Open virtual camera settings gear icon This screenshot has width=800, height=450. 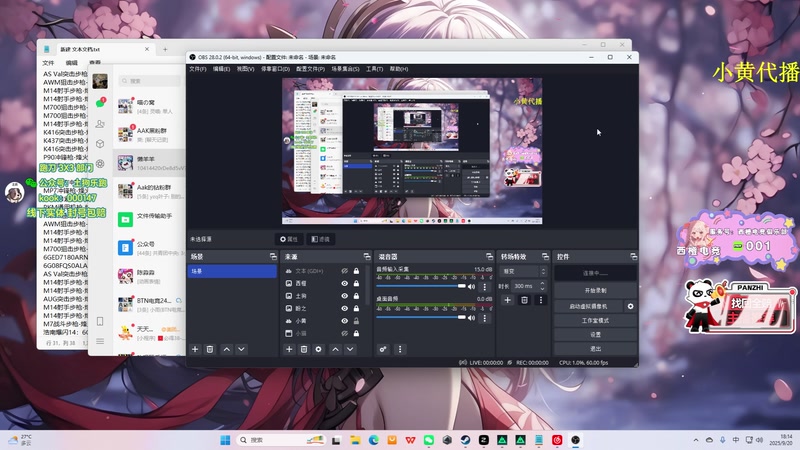[631, 306]
